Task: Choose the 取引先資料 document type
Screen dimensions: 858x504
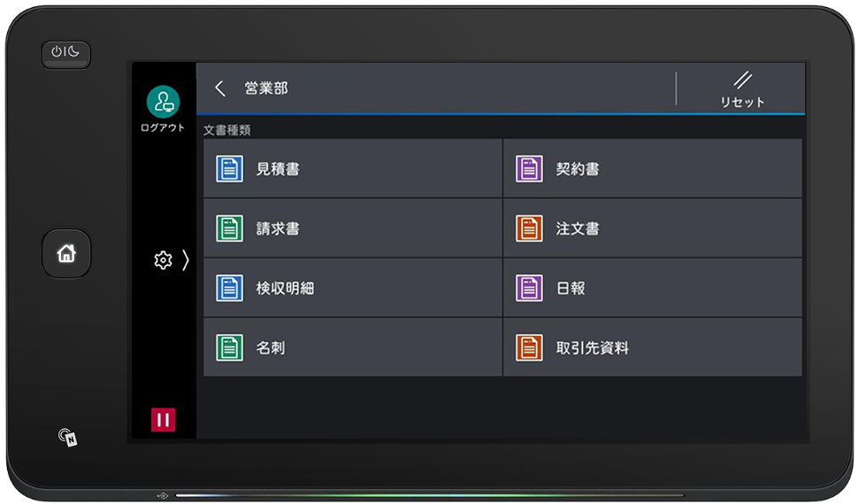Action: point(652,347)
